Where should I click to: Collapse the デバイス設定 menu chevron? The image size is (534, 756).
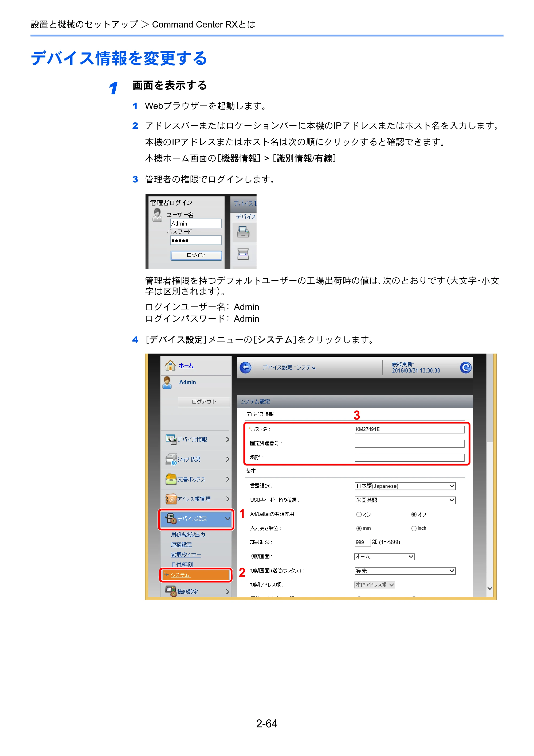(227, 519)
